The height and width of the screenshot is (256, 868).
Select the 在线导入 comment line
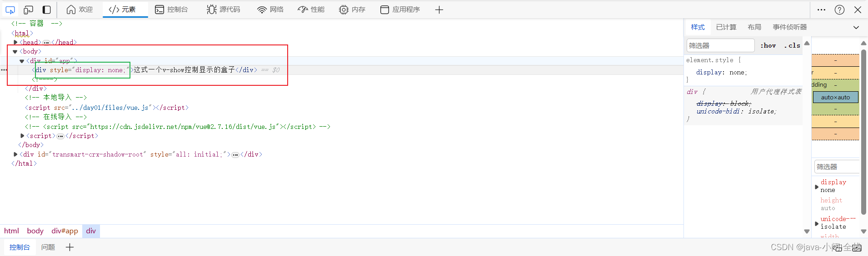click(56, 117)
